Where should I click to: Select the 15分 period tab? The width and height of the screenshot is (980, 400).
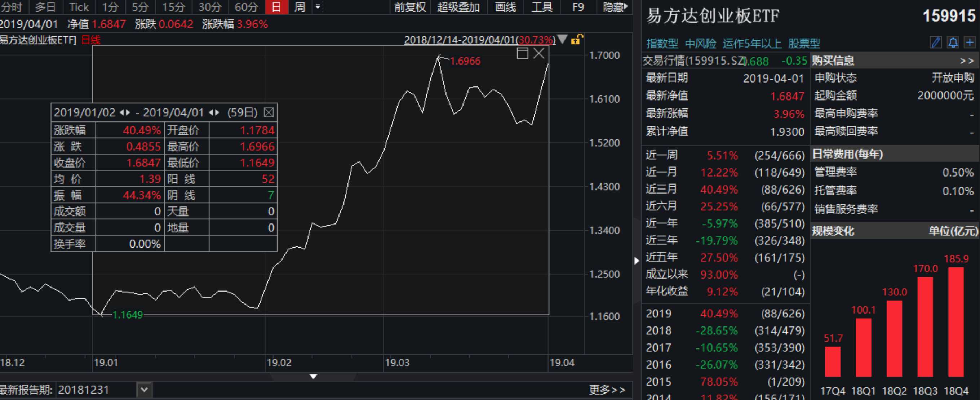point(173,7)
